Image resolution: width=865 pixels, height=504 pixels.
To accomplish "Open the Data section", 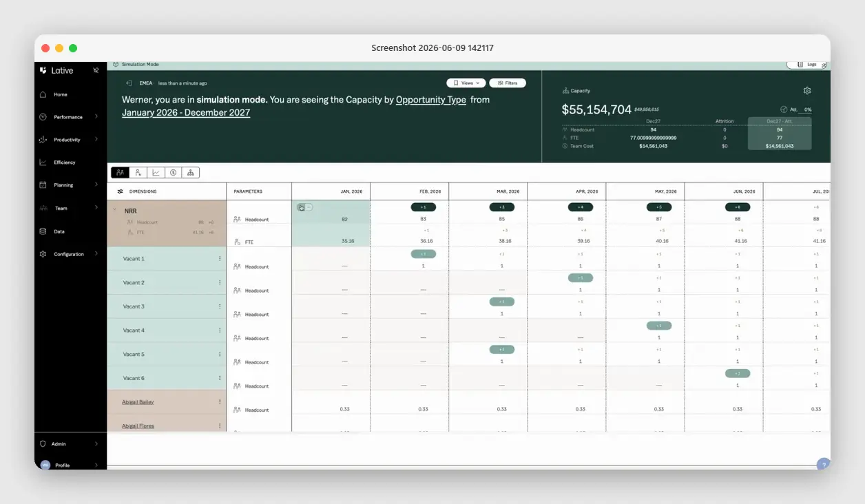I will tap(59, 231).
